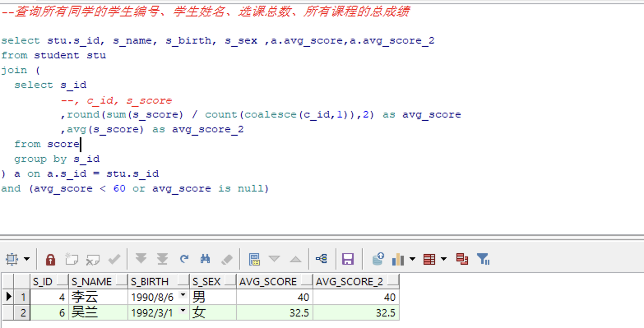Click the blue funnel filter icon
The width and height of the screenshot is (644, 328).
pos(483,259)
